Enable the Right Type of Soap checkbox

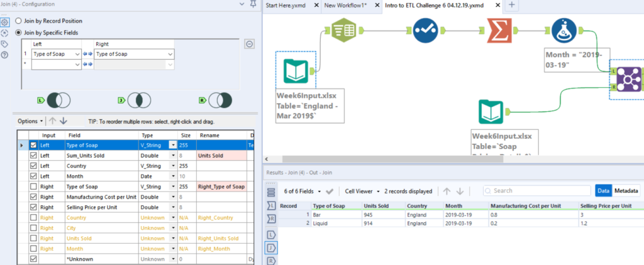click(x=34, y=187)
